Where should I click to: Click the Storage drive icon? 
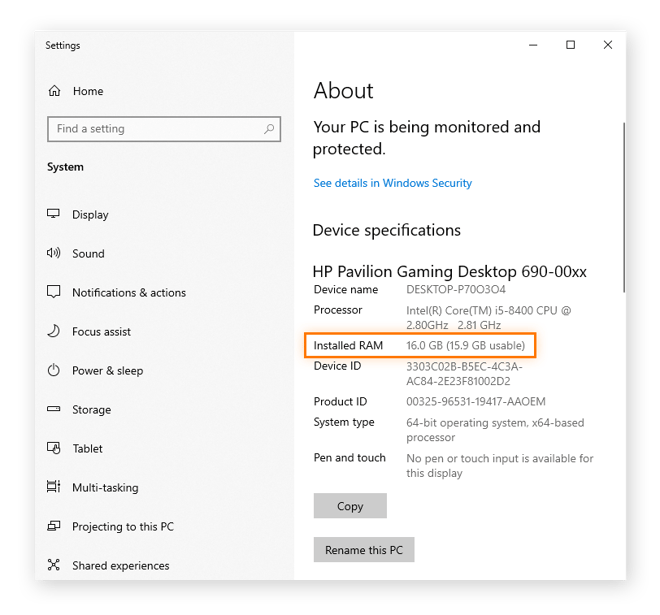[53, 409]
